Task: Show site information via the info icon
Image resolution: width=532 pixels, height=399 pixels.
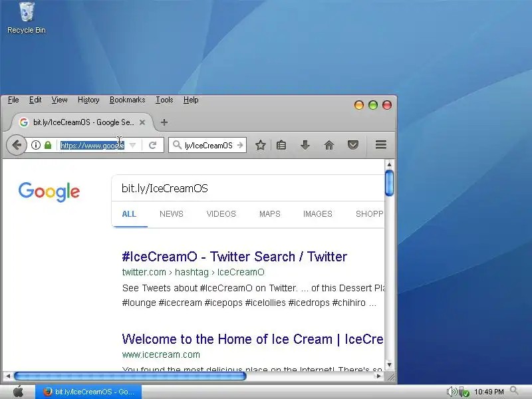Action: [x=36, y=145]
